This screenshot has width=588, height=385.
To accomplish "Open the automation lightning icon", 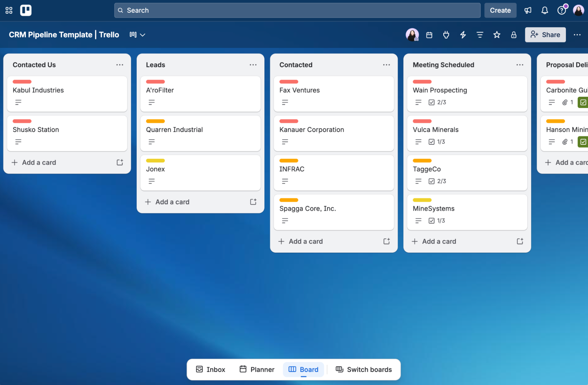I will click(463, 35).
